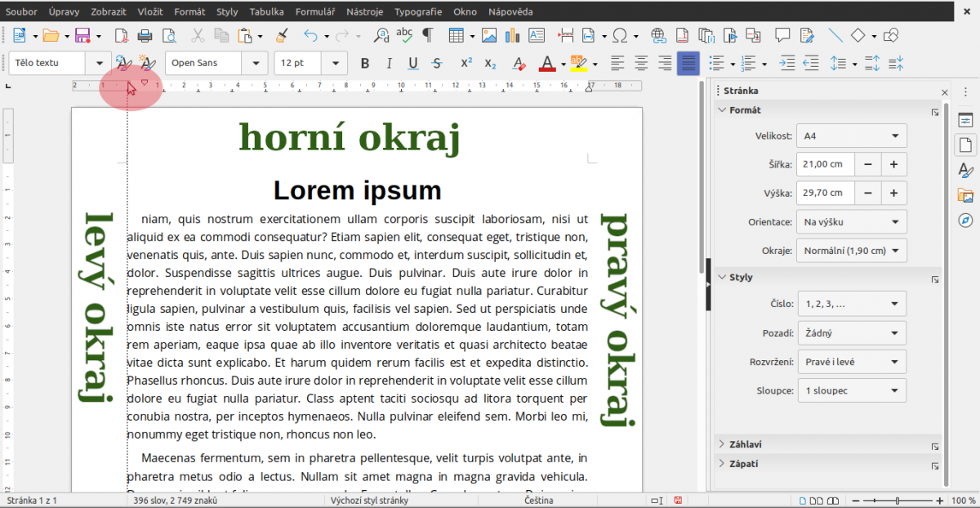The height and width of the screenshot is (508, 980).
Task: Run the spelling check
Action: pyautogui.click(x=404, y=36)
